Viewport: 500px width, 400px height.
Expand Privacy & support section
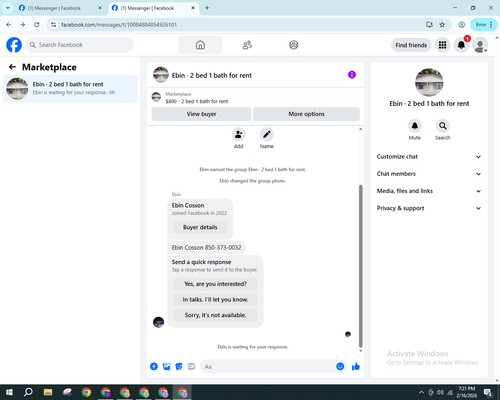click(x=429, y=208)
